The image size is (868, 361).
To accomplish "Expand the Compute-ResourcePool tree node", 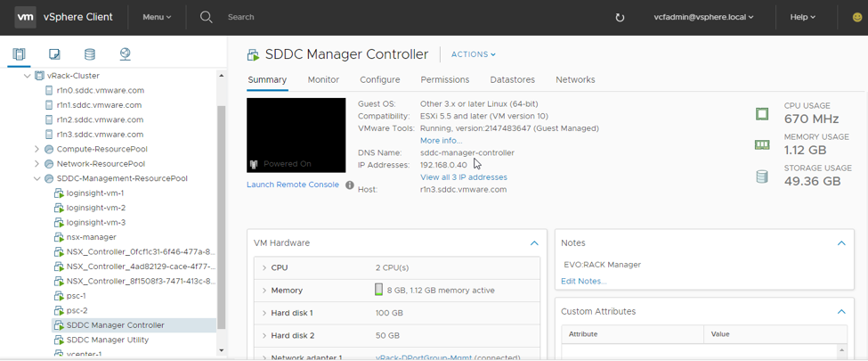I will click(37, 150).
